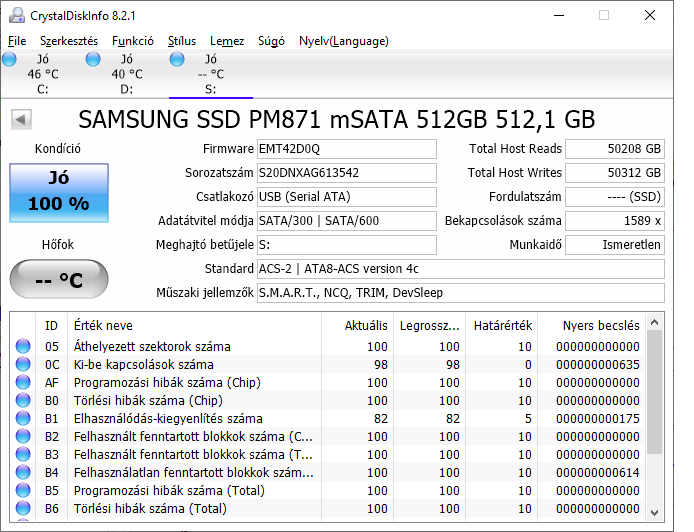
Task: Click the Legrossz... column header
Action: (429, 326)
